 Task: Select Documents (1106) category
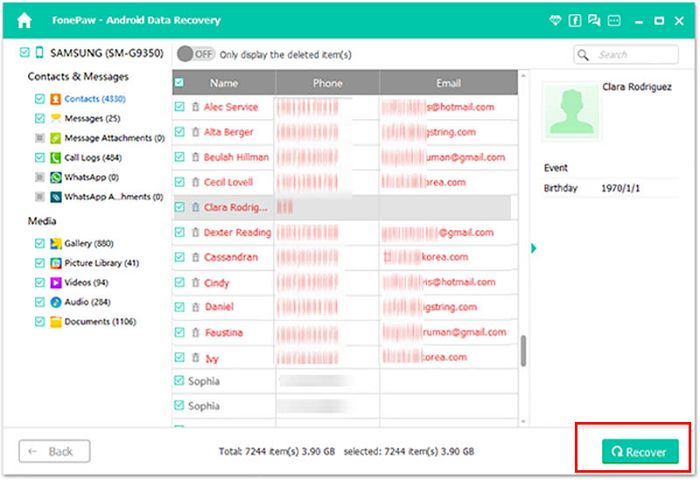[100, 321]
